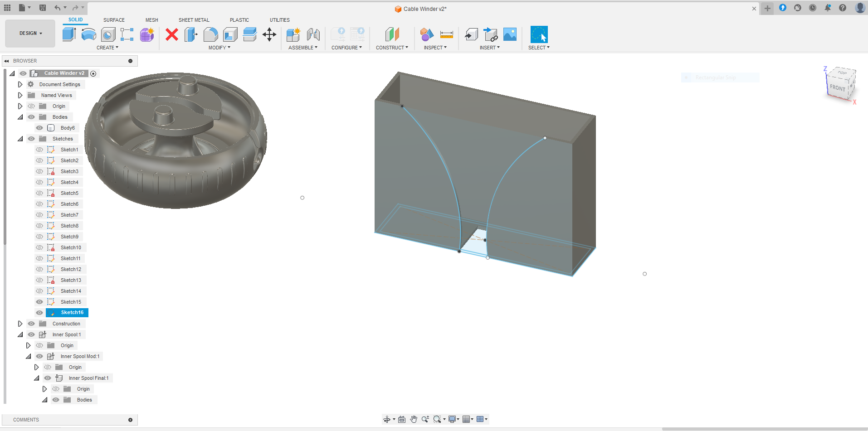The width and height of the screenshot is (868, 431).
Task: Select the Press Pull tool icon
Action: (191, 34)
